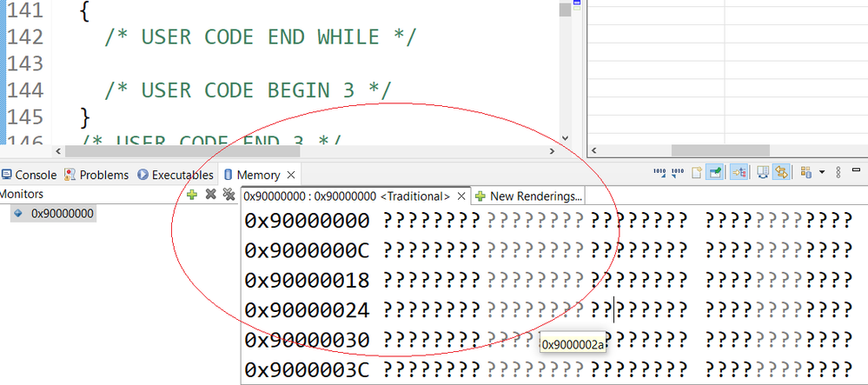Image resolution: width=868 pixels, height=385 pixels.
Task: Click the USER CODE BEGIN 3 comment
Action: click(248, 90)
